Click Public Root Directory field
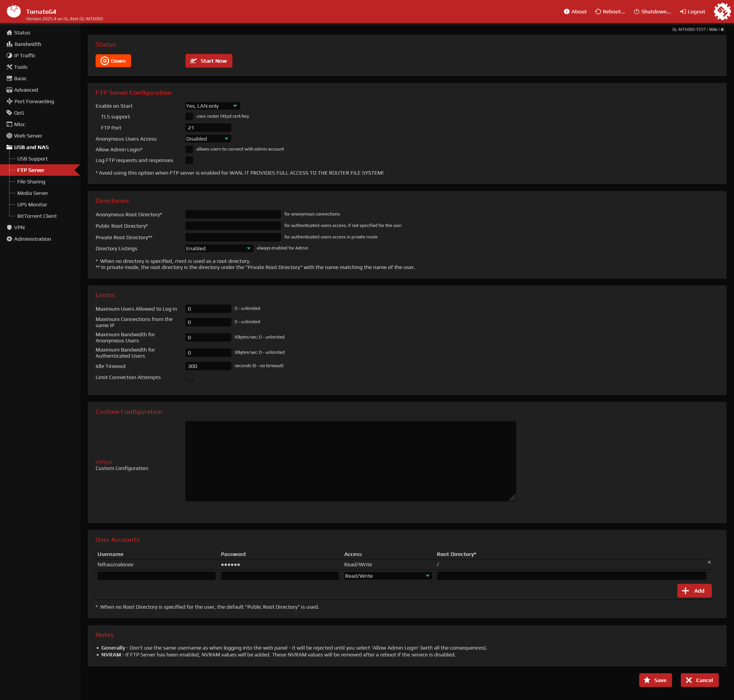734x700 pixels. point(233,226)
